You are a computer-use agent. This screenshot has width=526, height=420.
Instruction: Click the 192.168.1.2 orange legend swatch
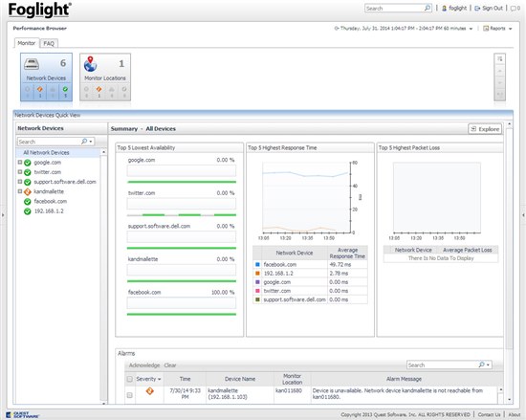pyautogui.click(x=257, y=274)
